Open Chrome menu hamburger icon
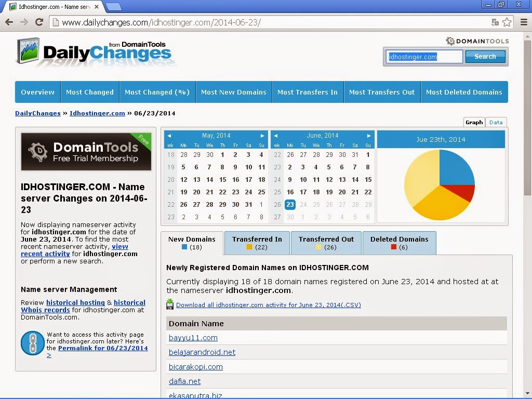The image size is (532, 399). 524,22
